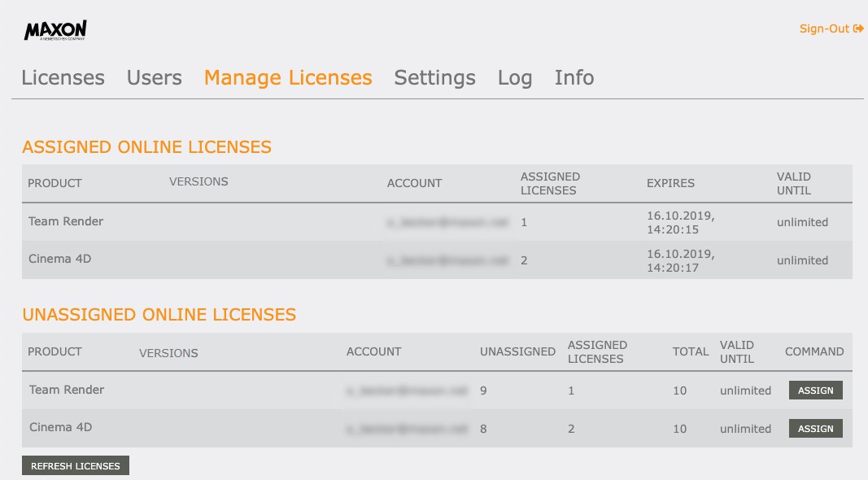Screen dimensions: 868x480
Task: Click the Maxon logo
Action: pyautogui.click(x=55, y=30)
